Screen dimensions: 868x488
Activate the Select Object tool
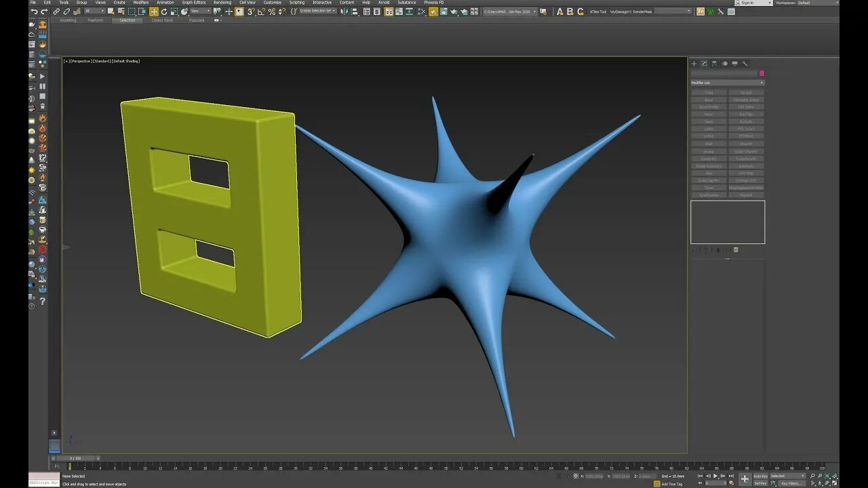coord(112,12)
